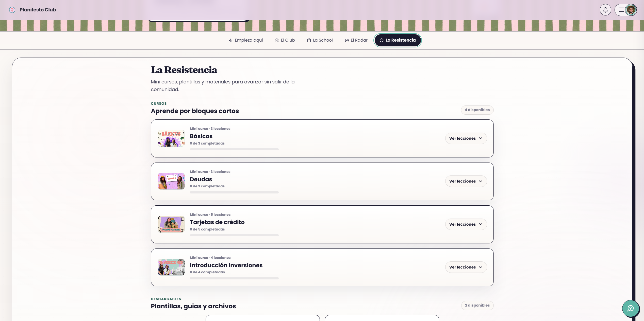Open the support chat bubble
The width and height of the screenshot is (644, 321).
(631, 308)
